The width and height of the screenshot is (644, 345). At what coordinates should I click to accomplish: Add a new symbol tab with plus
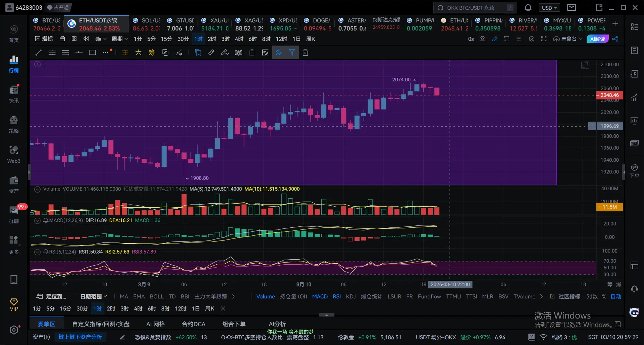click(615, 23)
